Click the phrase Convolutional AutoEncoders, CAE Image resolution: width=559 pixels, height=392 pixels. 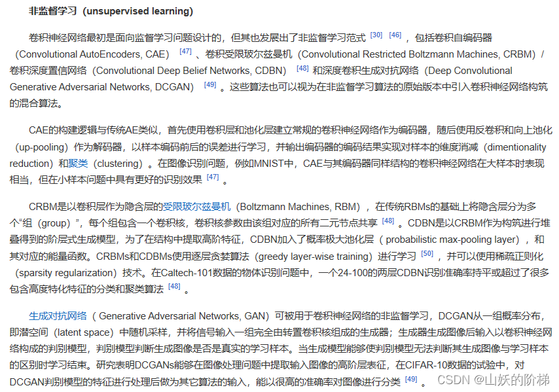tap(94, 54)
